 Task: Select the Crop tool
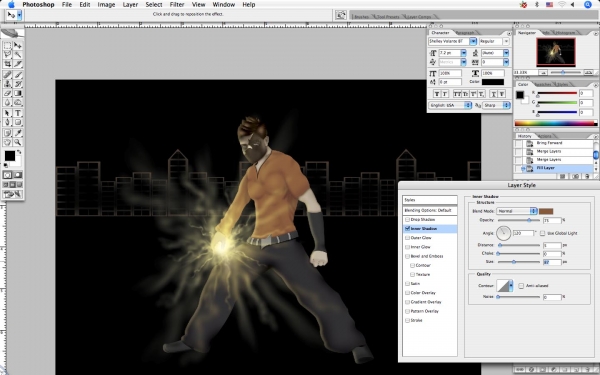(x=7, y=64)
